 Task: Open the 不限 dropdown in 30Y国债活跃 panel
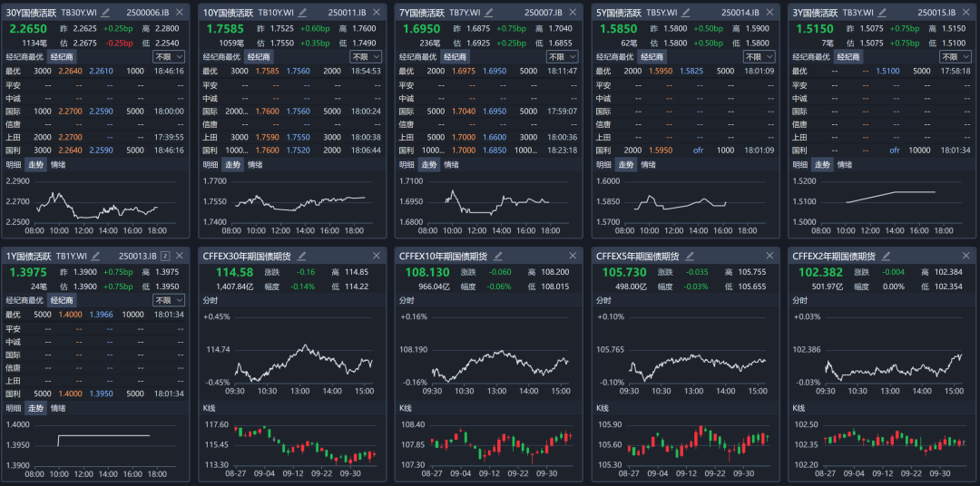[169, 56]
